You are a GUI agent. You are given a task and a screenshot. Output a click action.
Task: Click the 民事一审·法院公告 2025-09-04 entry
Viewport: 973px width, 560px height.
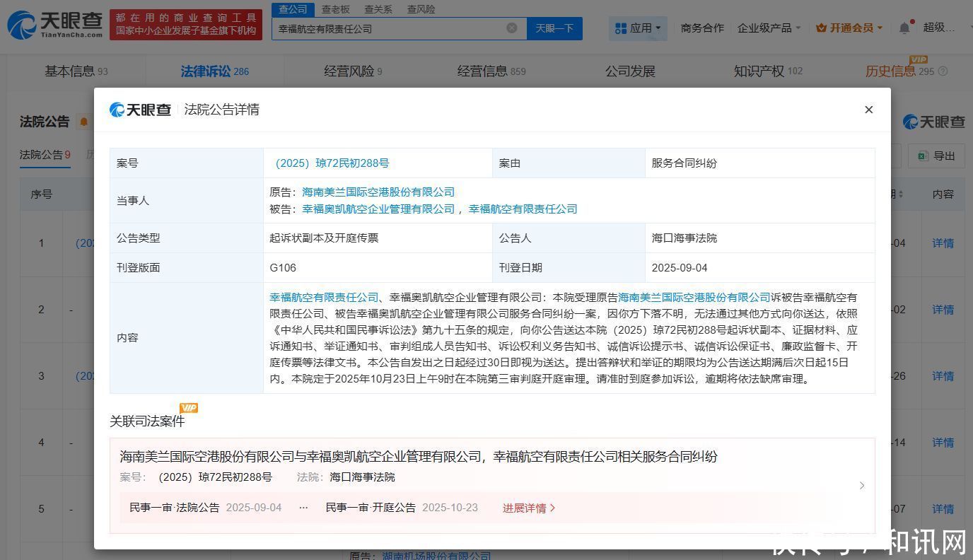(x=206, y=508)
